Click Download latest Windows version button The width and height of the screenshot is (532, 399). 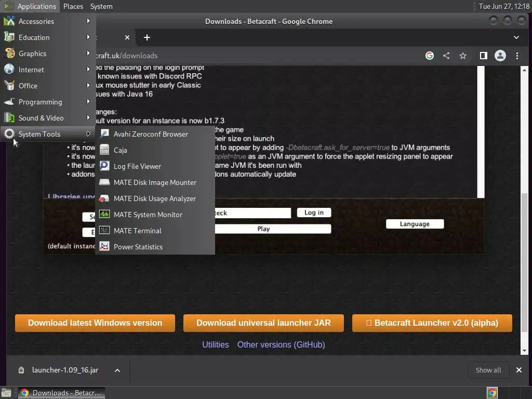[x=95, y=323]
